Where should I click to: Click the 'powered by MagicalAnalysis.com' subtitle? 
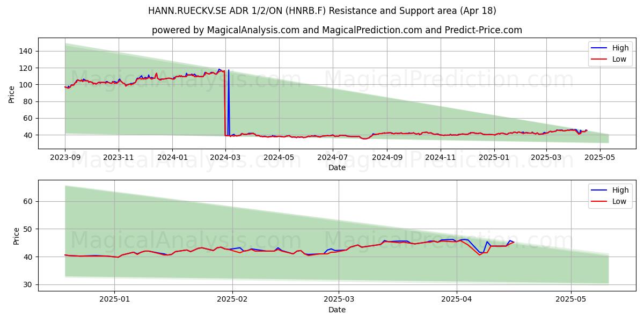click(337, 30)
